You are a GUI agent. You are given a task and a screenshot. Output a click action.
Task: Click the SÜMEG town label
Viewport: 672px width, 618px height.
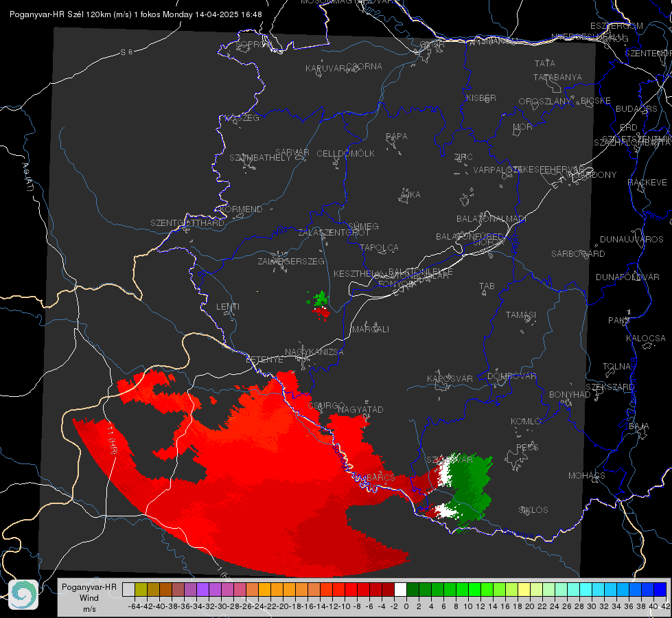click(x=363, y=226)
